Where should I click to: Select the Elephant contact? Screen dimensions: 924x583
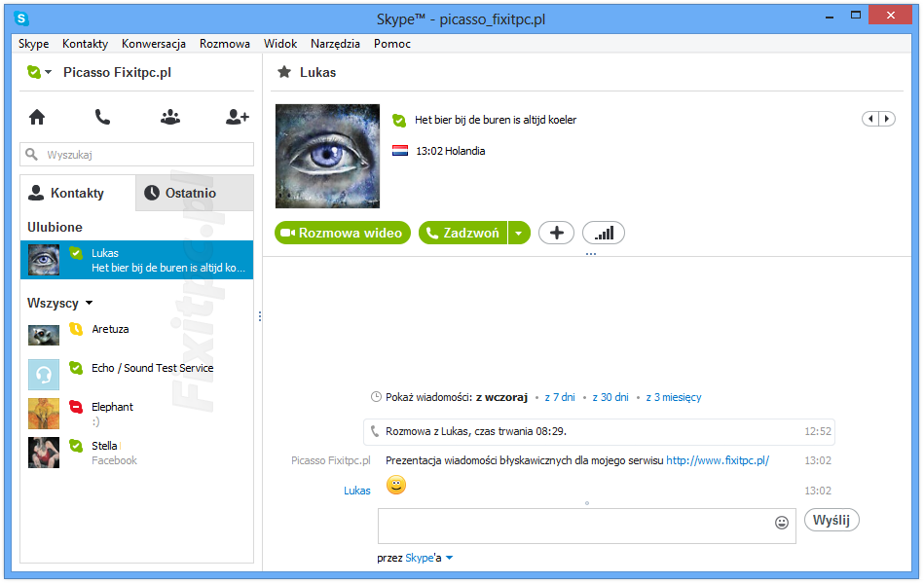[x=136, y=414]
